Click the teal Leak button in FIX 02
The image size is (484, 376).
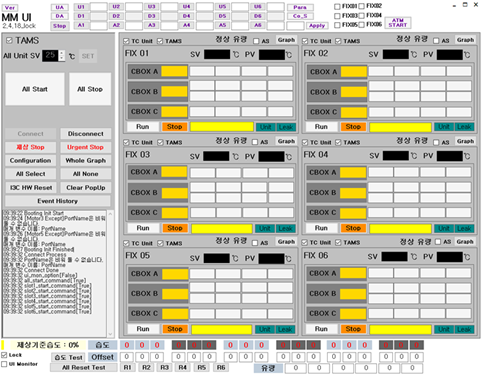click(x=464, y=127)
